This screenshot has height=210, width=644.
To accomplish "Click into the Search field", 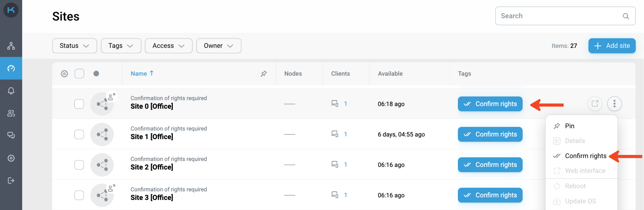I will tap(560, 16).
